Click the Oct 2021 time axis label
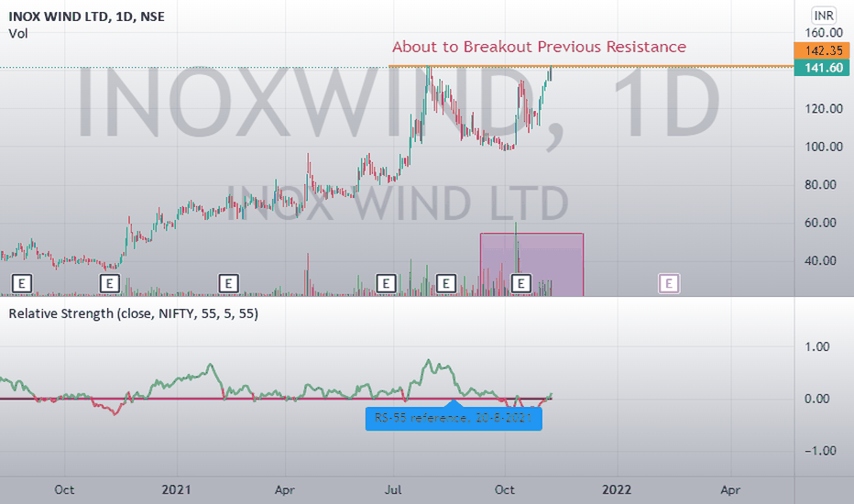Viewport: 854px width, 504px height. pyautogui.click(x=504, y=490)
